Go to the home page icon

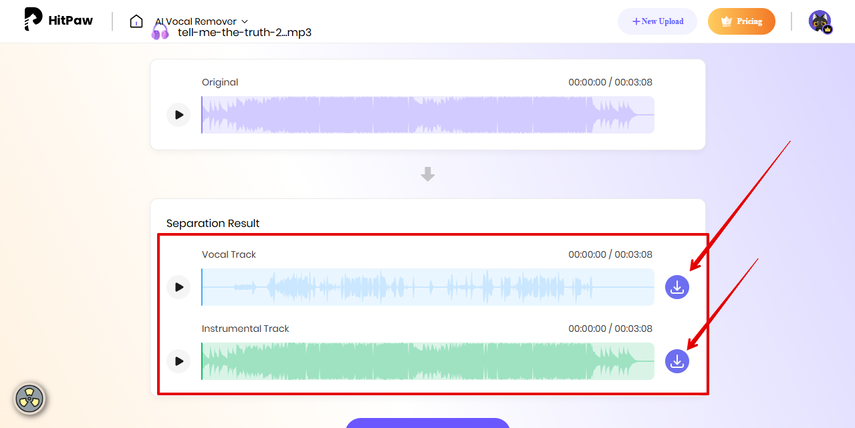(x=137, y=21)
